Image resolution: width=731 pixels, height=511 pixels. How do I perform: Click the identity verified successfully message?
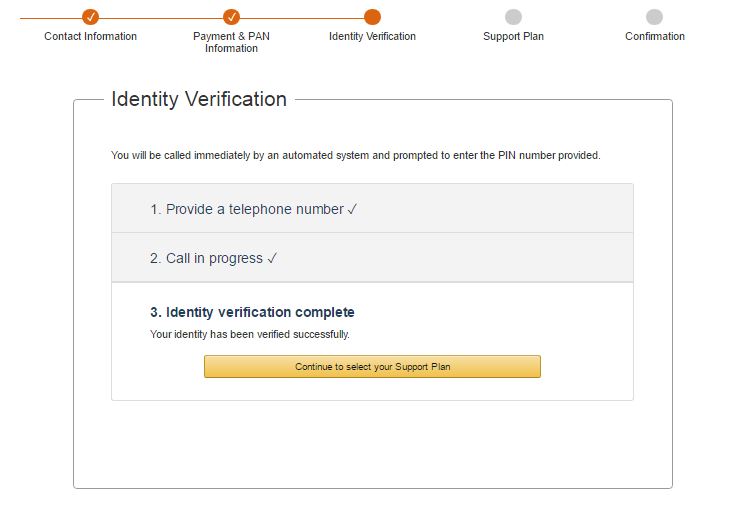[x=250, y=334]
